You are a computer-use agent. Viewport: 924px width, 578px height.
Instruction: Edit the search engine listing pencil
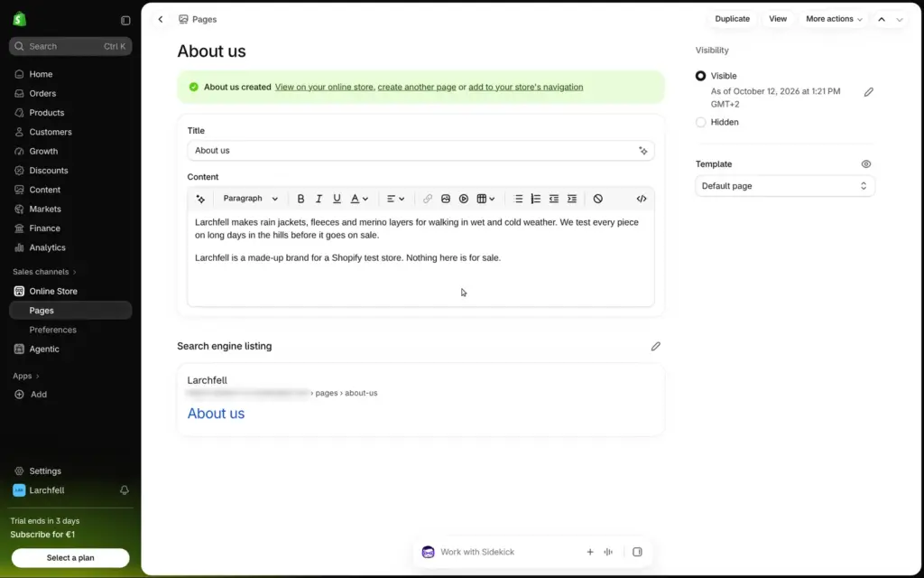coord(655,346)
